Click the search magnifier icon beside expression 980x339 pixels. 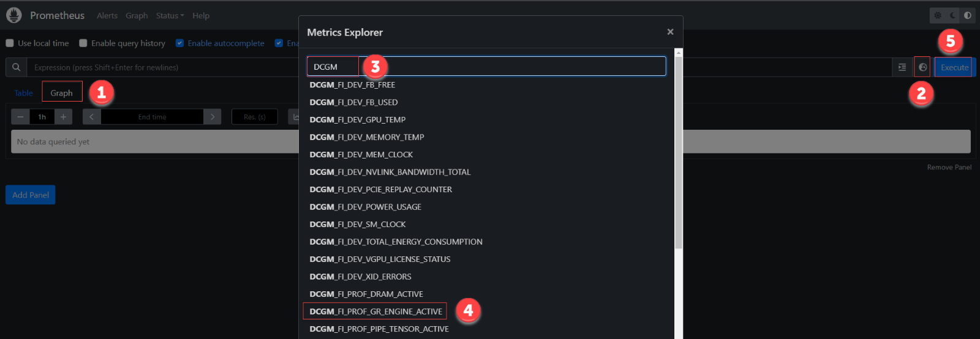17,67
